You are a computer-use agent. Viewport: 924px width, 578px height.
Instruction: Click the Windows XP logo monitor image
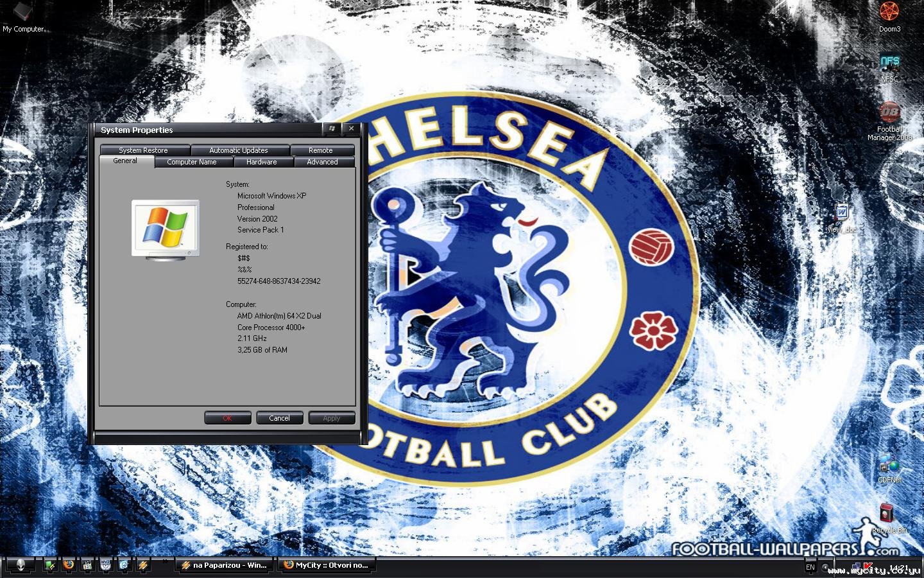tap(166, 229)
